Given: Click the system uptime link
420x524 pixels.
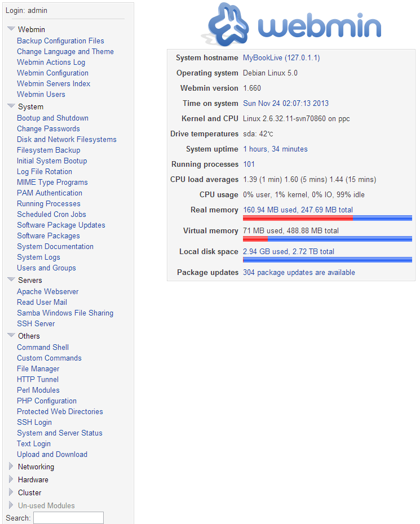Looking at the screenshot, I should (275, 149).
